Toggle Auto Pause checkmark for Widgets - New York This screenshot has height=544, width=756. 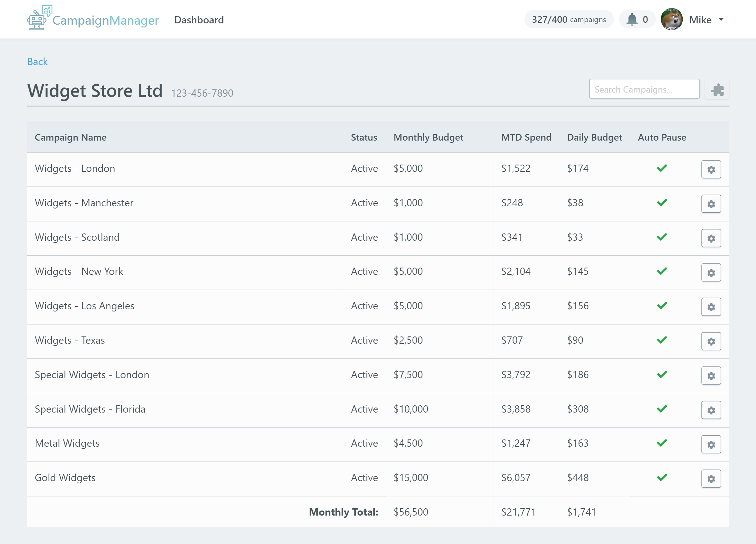pyautogui.click(x=662, y=271)
